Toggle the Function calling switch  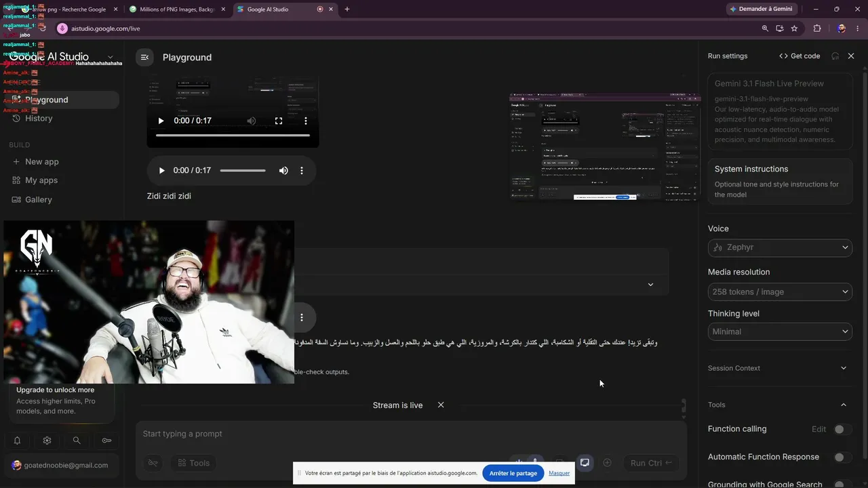(x=842, y=429)
